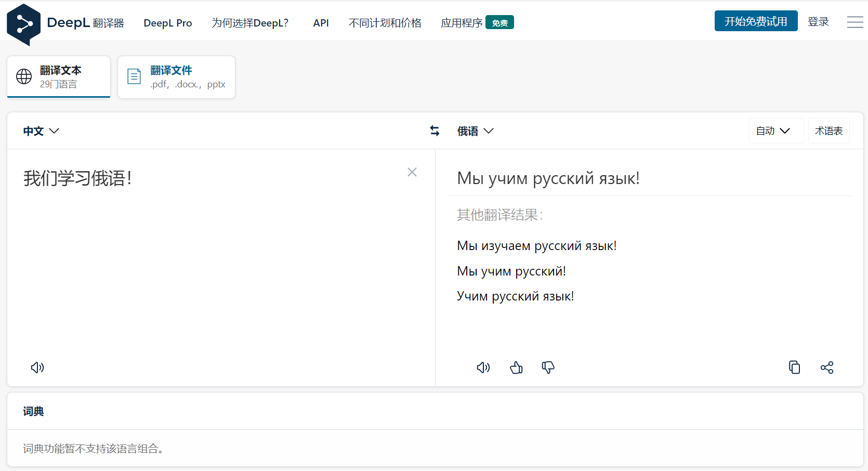
Task: Choose alternative Мы учим русский!
Action: [x=511, y=271]
